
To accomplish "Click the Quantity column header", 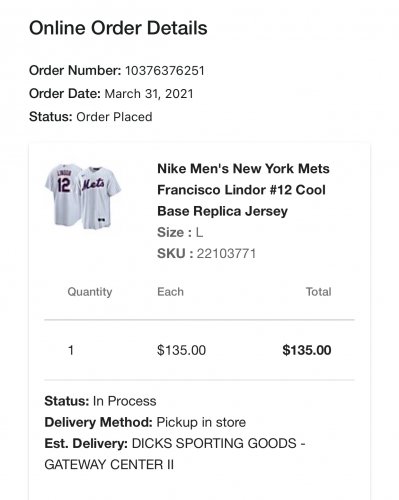I will (x=90, y=292).
